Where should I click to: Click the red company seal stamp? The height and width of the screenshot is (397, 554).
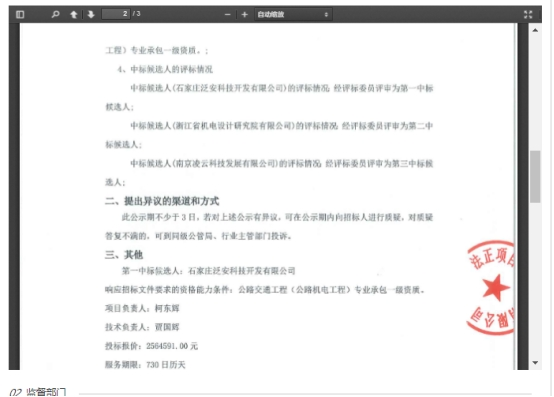tap(491, 287)
